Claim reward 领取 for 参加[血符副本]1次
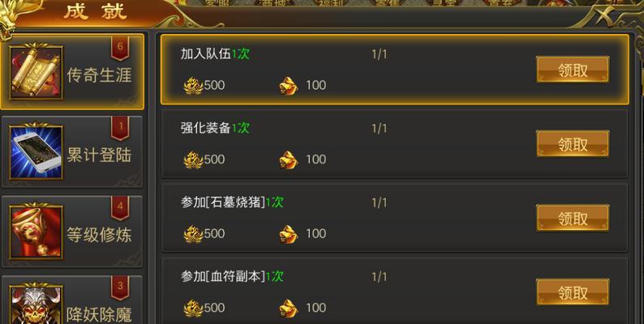Viewport: 644px width, 324px height. (x=573, y=292)
